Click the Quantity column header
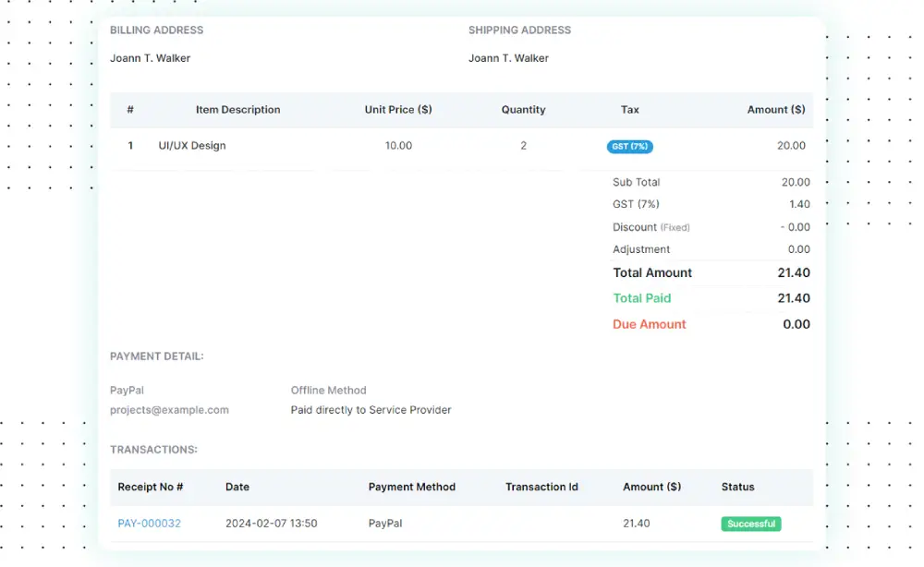Image resolution: width=924 pixels, height=567 pixels. [x=523, y=109]
